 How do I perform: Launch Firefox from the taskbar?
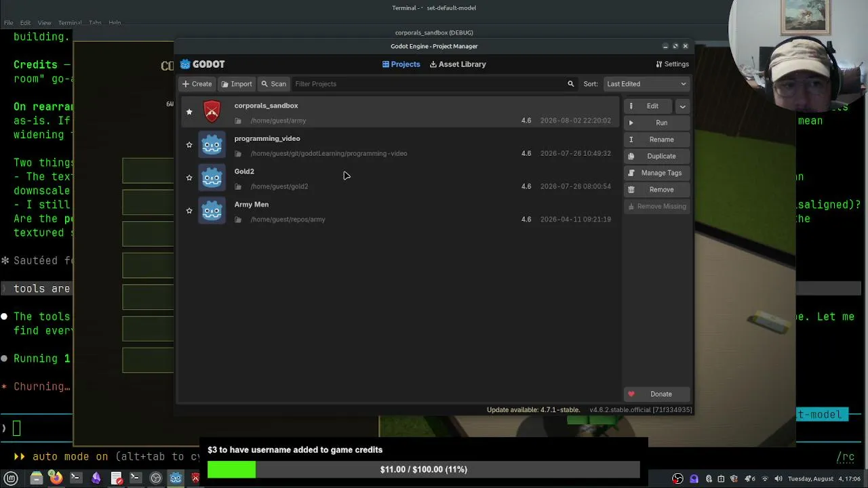56,479
